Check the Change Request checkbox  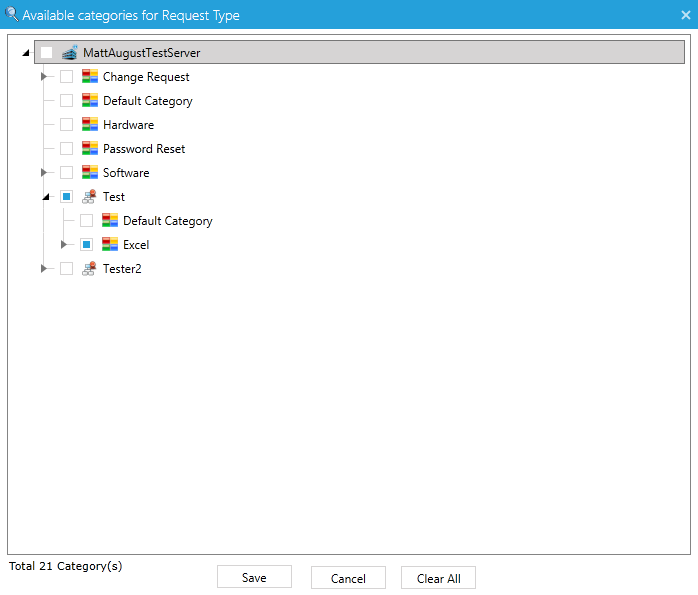pyautogui.click(x=66, y=77)
